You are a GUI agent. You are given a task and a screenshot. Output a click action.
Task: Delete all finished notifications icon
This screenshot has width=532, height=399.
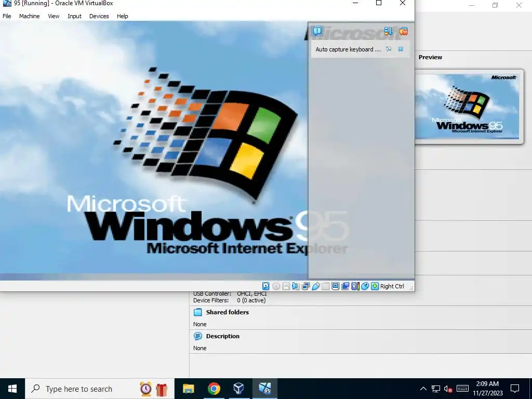pyautogui.click(x=403, y=31)
